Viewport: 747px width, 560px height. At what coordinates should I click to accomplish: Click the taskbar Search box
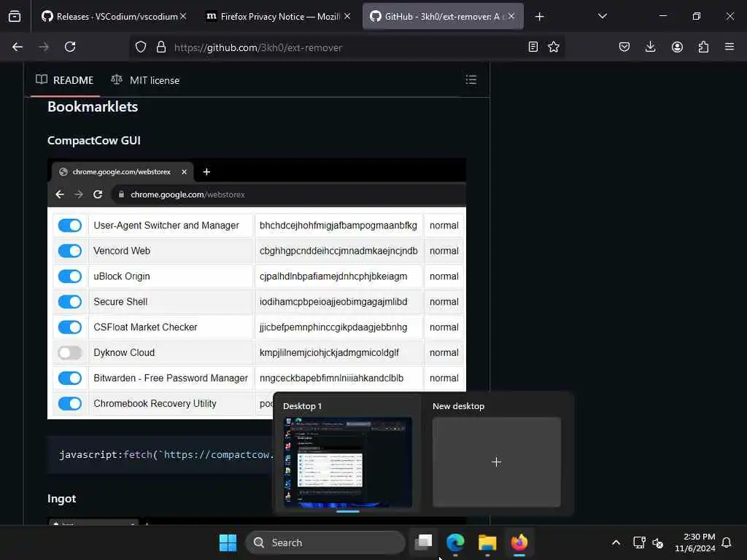click(x=325, y=542)
